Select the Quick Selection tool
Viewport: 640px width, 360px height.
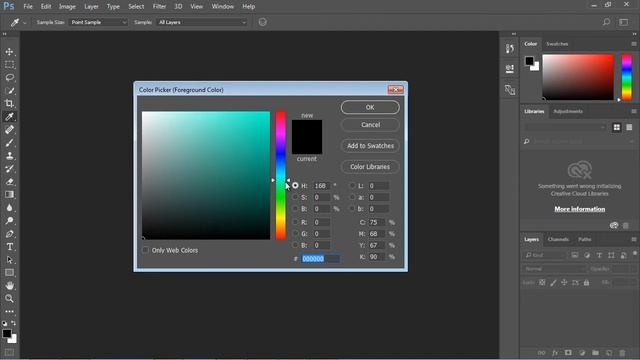(x=9, y=91)
